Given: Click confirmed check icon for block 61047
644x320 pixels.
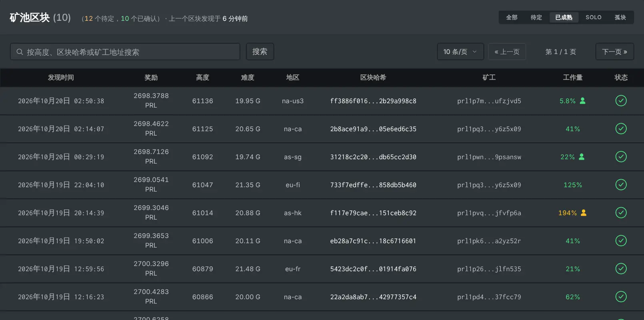Looking at the screenshot, I should pyautogui.click(x=621, y=185).
